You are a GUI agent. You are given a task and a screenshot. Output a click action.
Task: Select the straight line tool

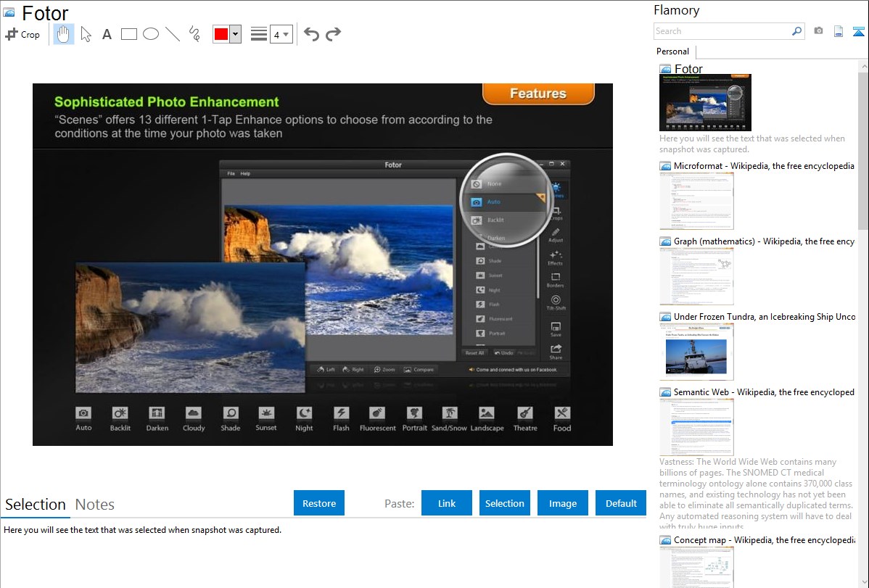172,34
